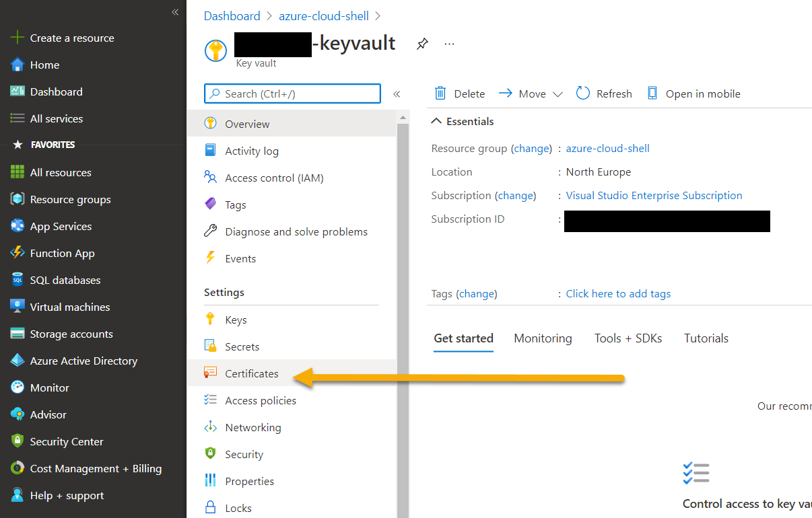Open Secrets settings page
This screenshot has width=812, height=518.
[242, 346]
